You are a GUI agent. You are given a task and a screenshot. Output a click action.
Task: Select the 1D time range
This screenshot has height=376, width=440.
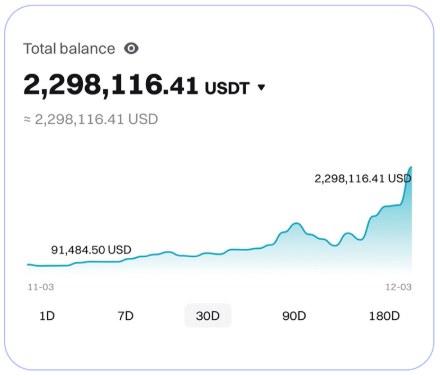click(x=47, y=315)
